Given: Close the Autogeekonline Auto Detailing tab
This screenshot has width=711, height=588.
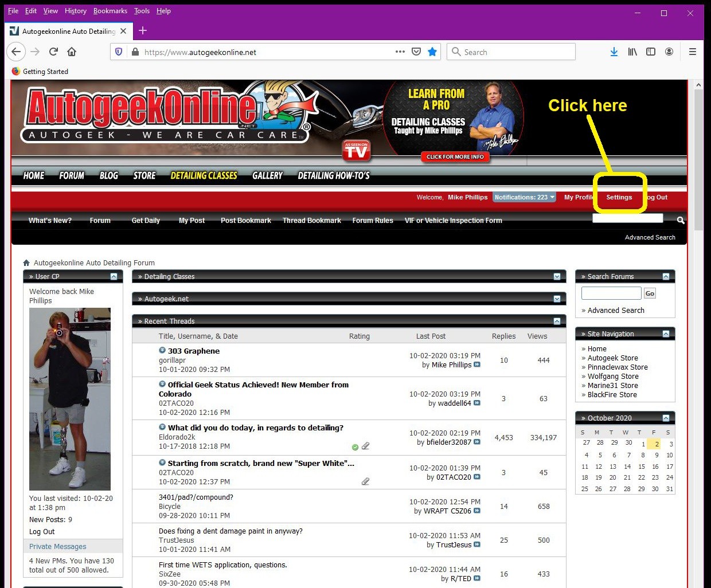Looking at the screenshot, I should (123, 31).
